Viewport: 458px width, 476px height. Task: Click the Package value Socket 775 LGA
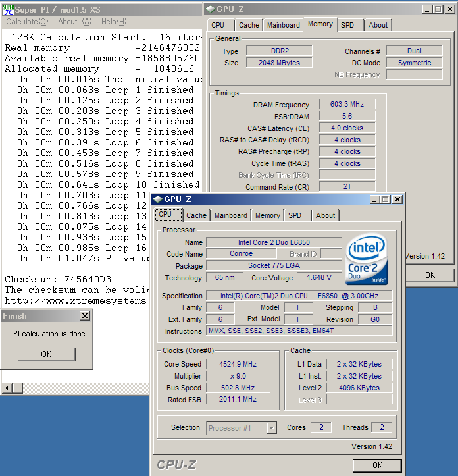pos(274,265)
